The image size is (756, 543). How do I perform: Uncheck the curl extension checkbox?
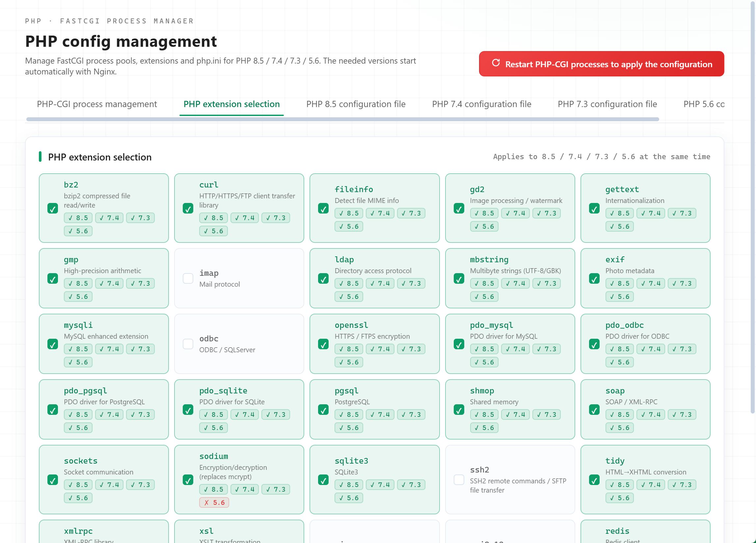click(188, 209)
